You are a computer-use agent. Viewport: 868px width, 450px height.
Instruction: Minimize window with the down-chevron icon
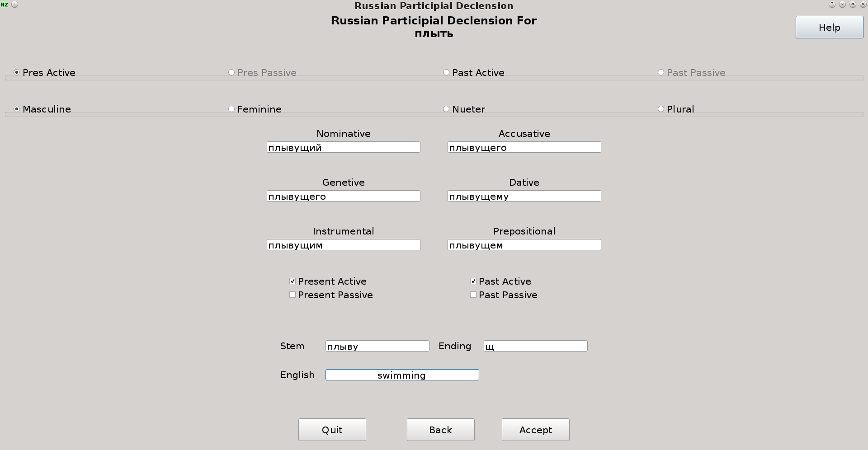pos(842,5)
